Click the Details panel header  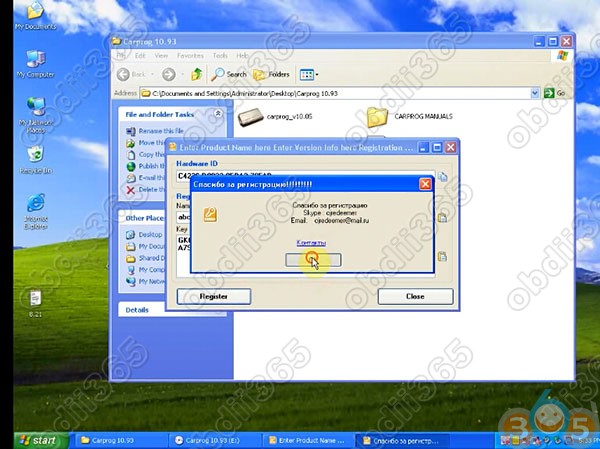(x=172, y=310)
